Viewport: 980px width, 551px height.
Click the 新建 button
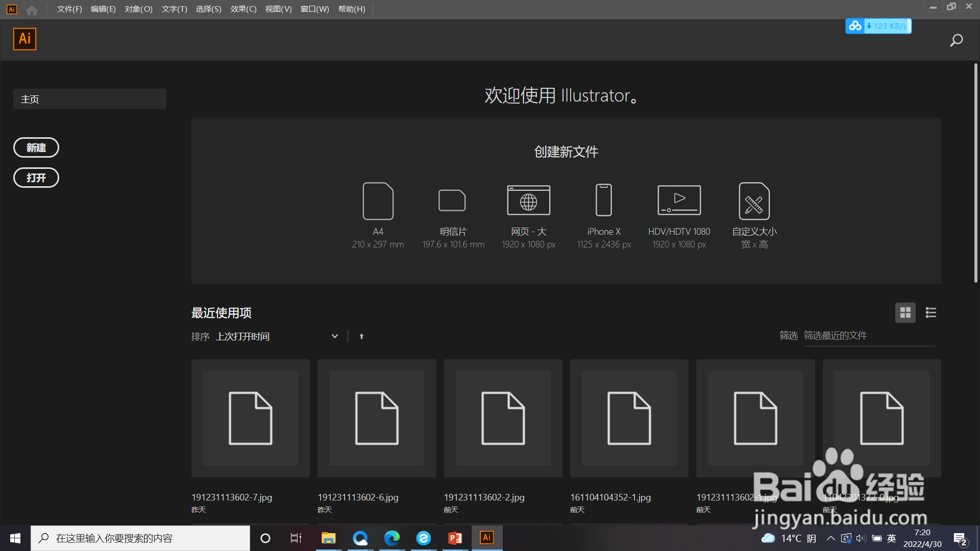pyautogui.click(x=36, y=147)
